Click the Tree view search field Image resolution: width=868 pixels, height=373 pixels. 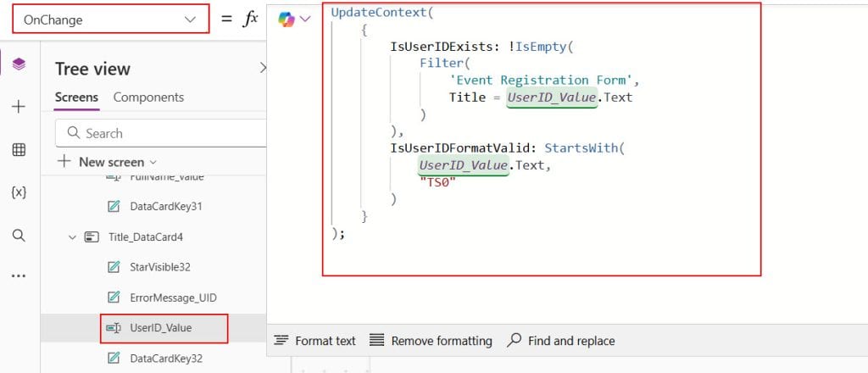[160, 133]
